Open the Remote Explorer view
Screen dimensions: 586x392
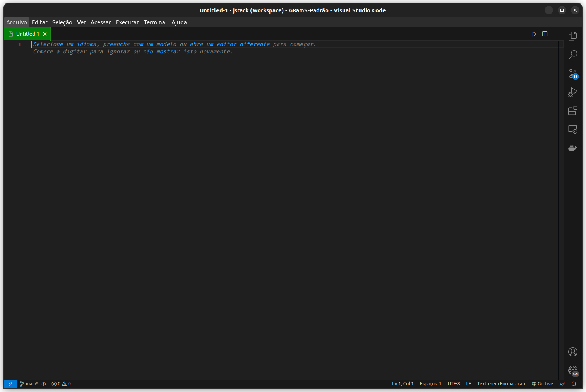[572, 129]
